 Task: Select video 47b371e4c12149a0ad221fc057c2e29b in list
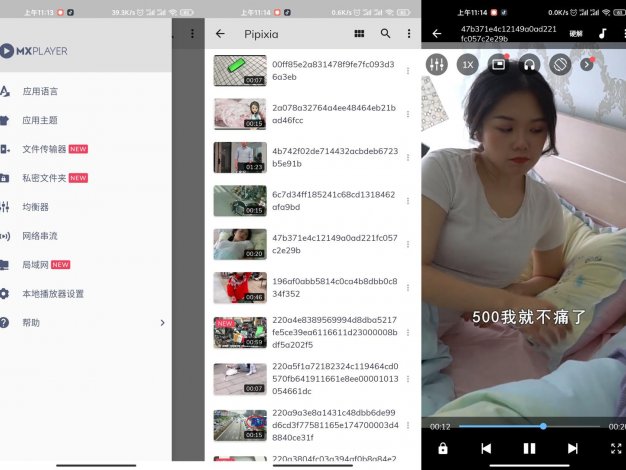tap(313, 244)
